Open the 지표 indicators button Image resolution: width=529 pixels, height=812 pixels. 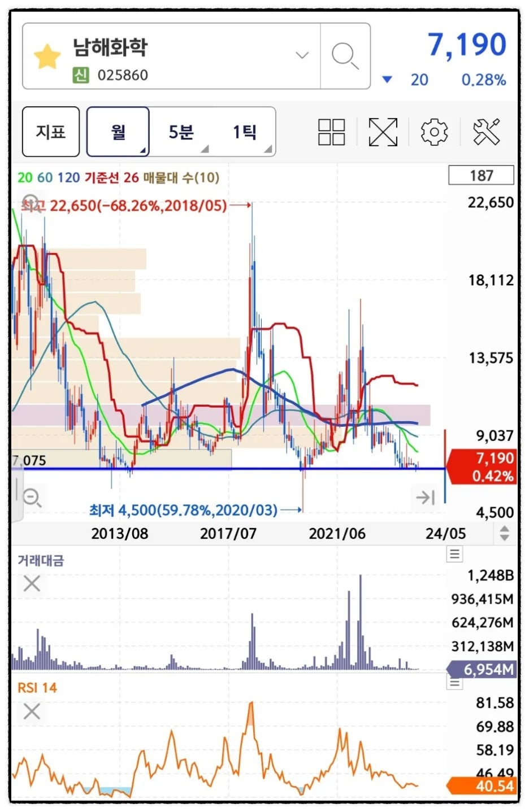click(x=51, y=132)
